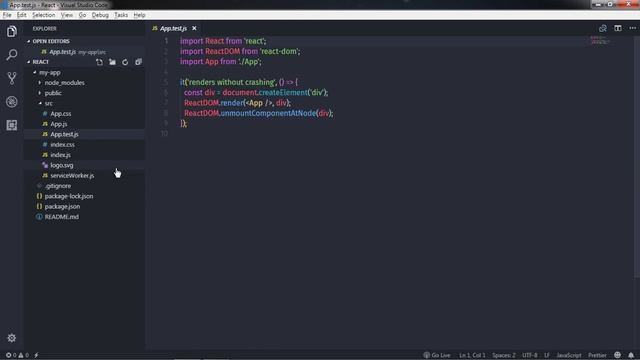Click the editor vertical scrollbar
The height and width of the screenshot is (360, 640).
click(x=637, y=157)
